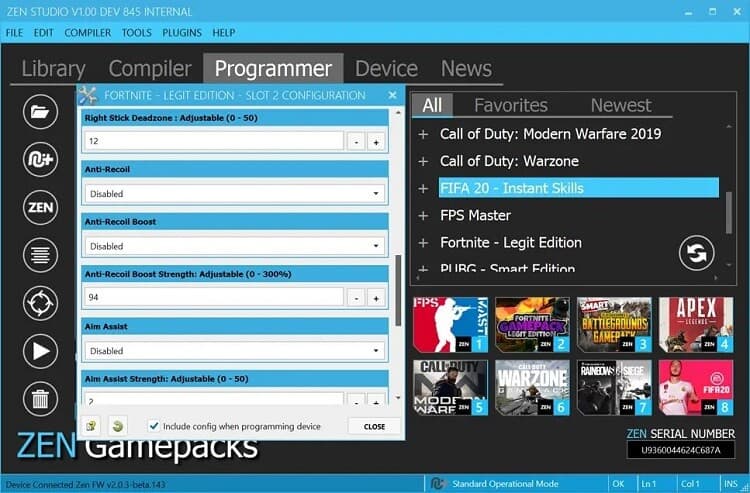
Task: Click the circular arrows sync icon in sidebar
Action: (x=40, y=303)
